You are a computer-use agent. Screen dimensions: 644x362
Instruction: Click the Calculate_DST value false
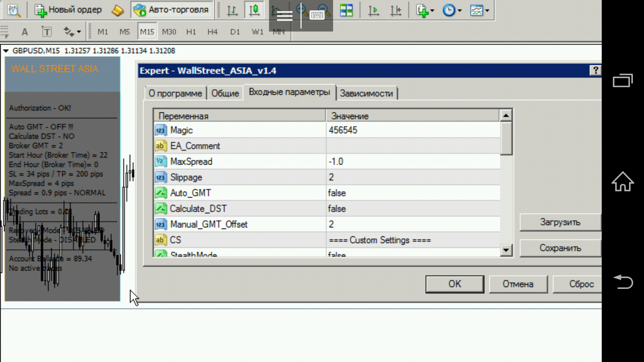(413, 208)
